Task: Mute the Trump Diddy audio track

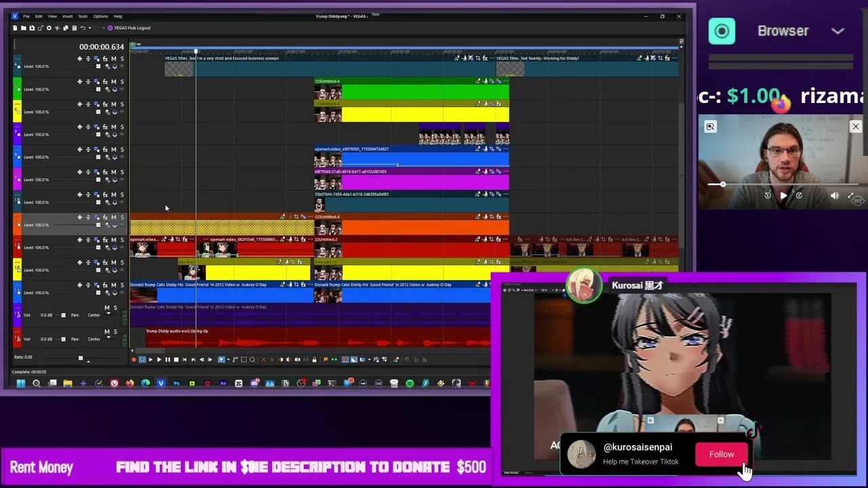Action: point(107,331)
